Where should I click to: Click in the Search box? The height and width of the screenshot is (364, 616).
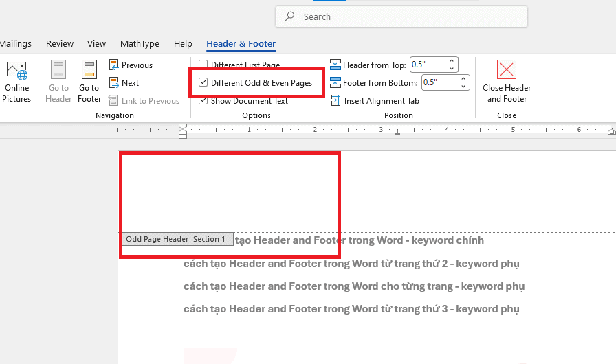click(x=401, y=16)
